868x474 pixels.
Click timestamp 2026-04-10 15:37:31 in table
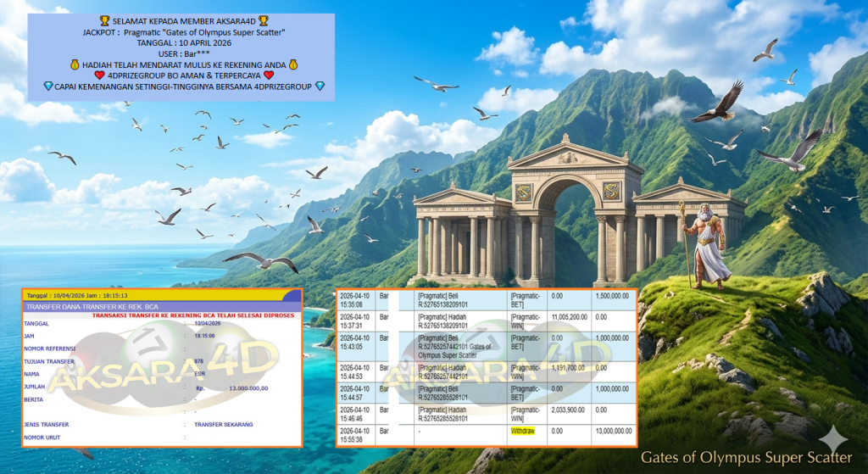[x=355, y=321]
